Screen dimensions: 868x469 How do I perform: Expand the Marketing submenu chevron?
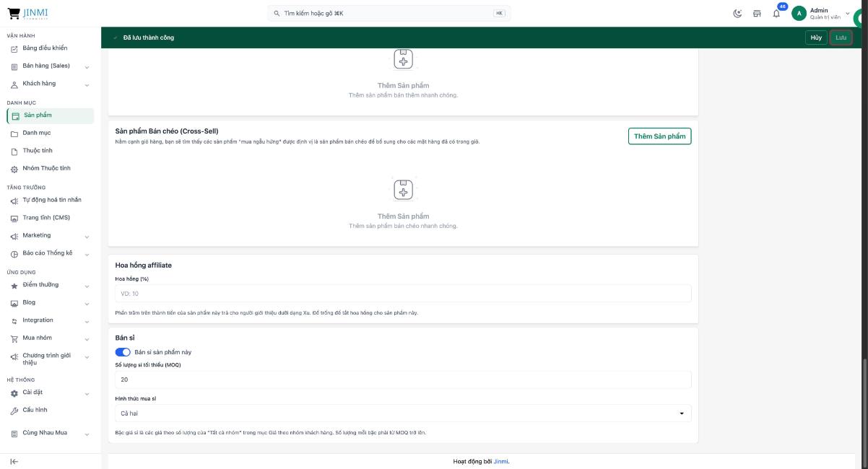(x=87, y=236)
